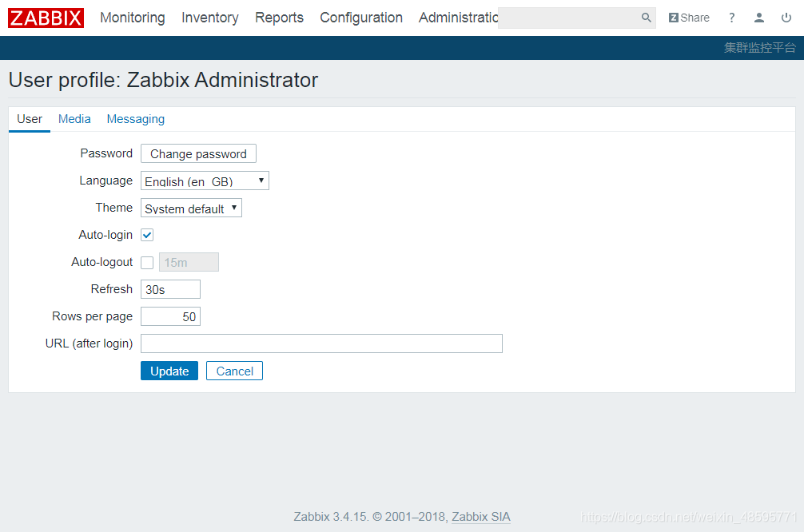Disable the Auto-login checkbox
Image resolution: width=804 pixels, height=532 pixels.
[147, 236]
